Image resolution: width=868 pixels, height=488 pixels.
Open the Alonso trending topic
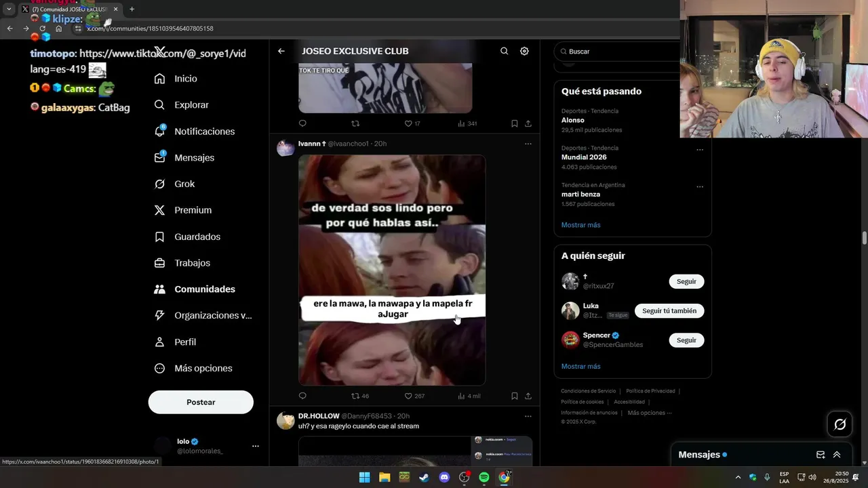tap(633, 120)
